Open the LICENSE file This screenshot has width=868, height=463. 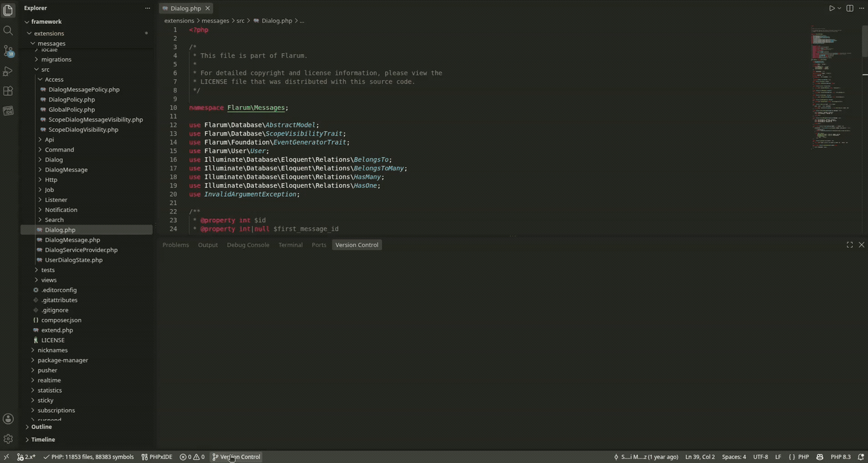click(x=86, y=340)
